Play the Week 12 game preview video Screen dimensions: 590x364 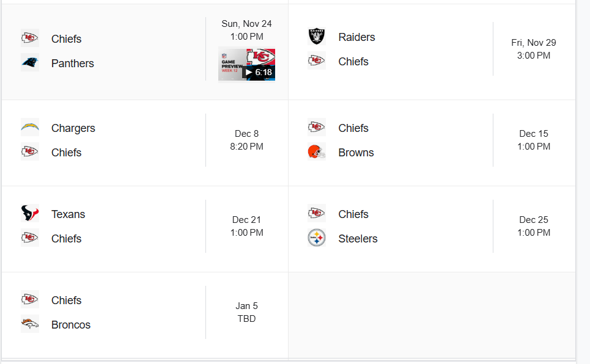[x=246, y=64]
